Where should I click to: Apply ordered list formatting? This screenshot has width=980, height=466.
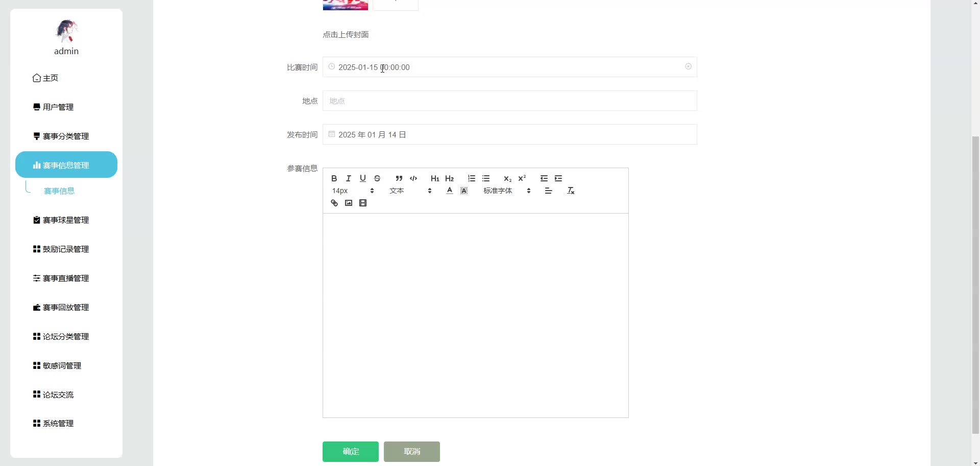(472, 178)
